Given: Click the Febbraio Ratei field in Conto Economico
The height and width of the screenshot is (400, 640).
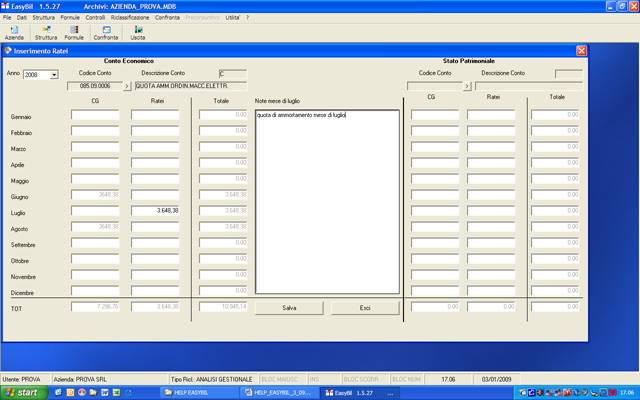Looking at the screenshot, I should 155,131.
